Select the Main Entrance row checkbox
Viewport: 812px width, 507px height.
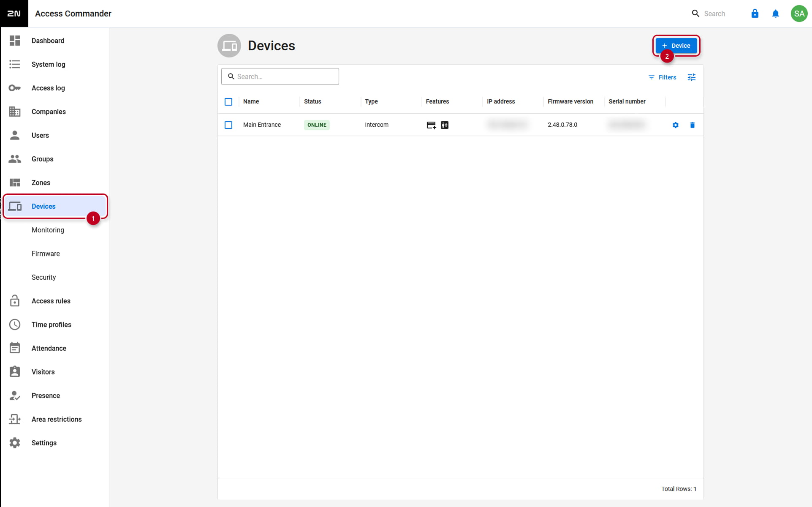(x=228, y=125)
